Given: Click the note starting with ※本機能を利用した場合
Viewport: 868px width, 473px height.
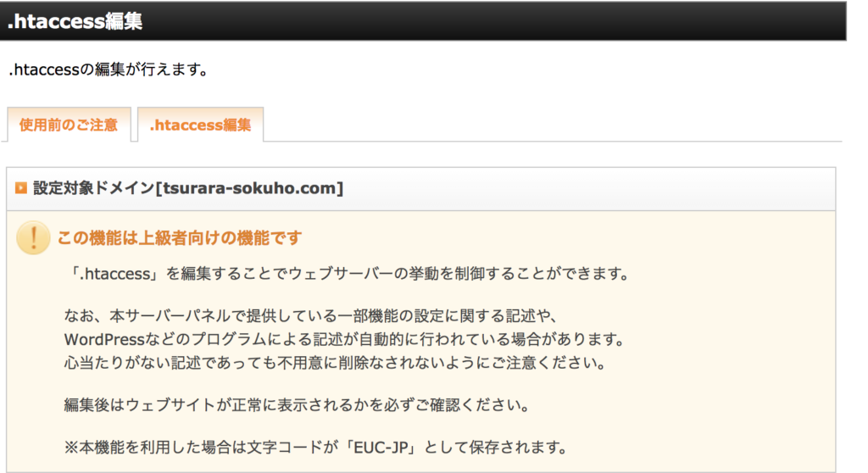Looking at the screenshot, I should (315, 447).
